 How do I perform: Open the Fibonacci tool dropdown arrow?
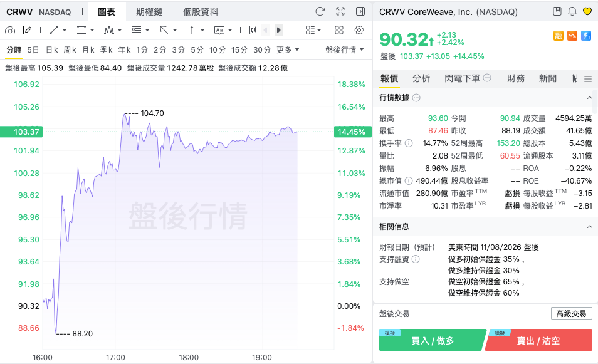point(147,30)
